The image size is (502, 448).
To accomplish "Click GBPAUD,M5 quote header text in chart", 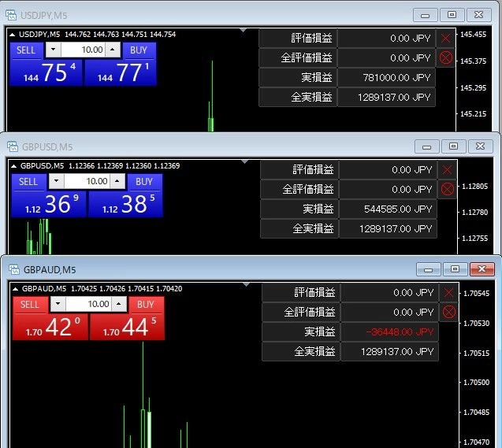I will [x=102, y=289].
